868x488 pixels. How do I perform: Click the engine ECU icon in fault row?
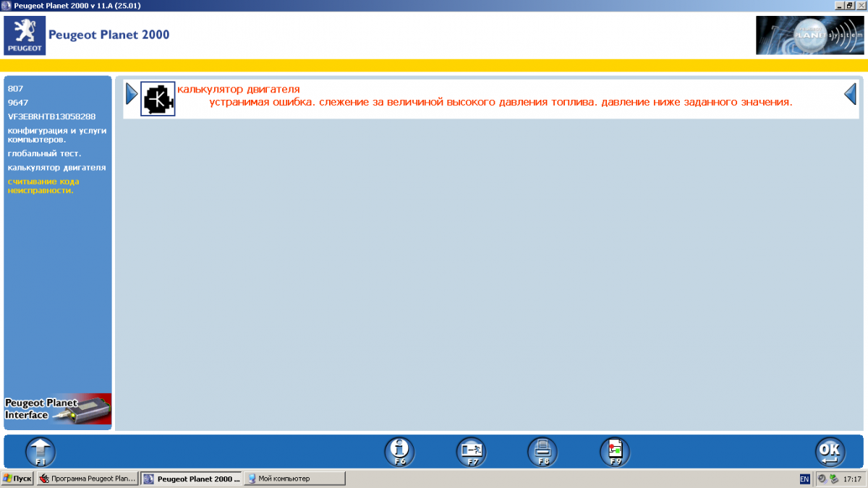tap(158, 99)
